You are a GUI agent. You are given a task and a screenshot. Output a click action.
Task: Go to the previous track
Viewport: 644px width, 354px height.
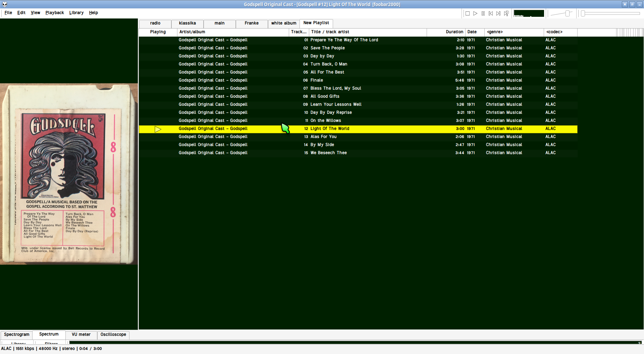click(x=491, y=13)
